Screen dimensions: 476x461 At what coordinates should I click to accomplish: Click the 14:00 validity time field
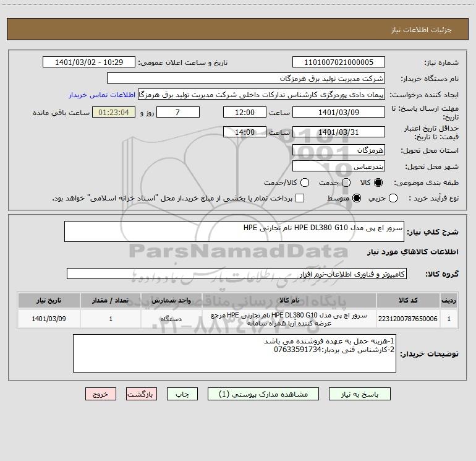[245, 132]
